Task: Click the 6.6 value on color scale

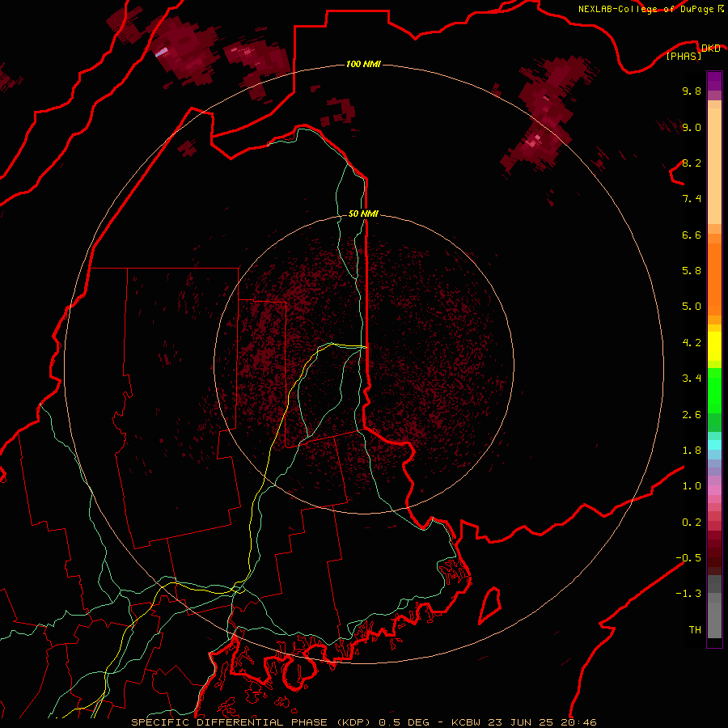Action: [x=692, y=235]
